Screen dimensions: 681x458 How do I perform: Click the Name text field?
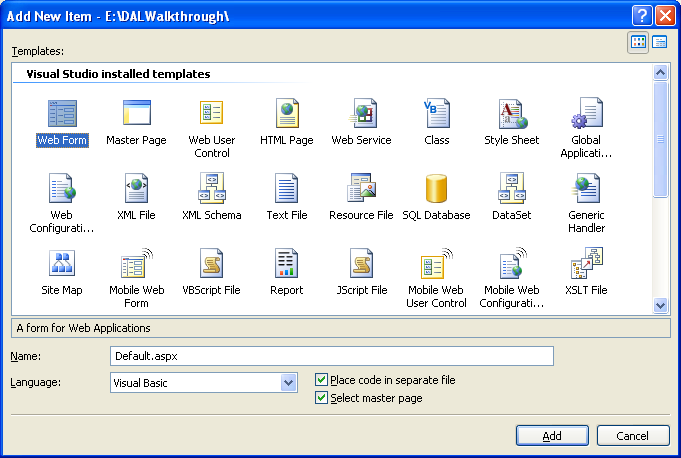[x=332, y=356]
